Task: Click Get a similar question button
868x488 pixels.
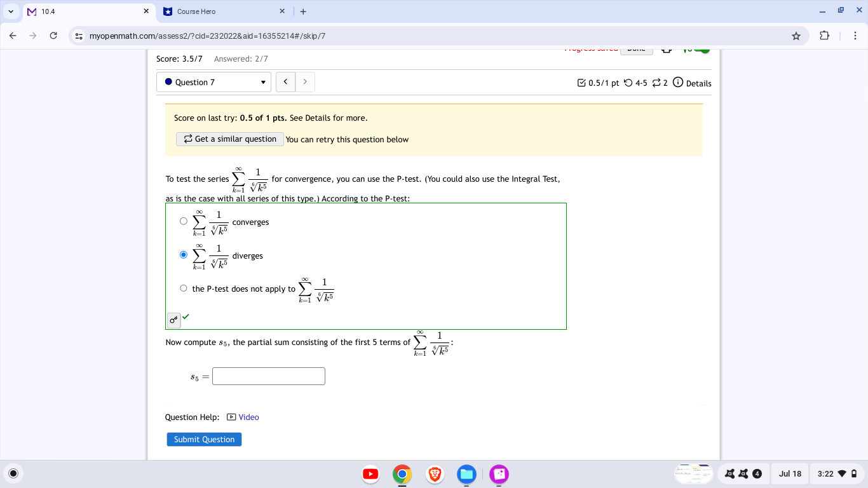Action: pos(230,139)
